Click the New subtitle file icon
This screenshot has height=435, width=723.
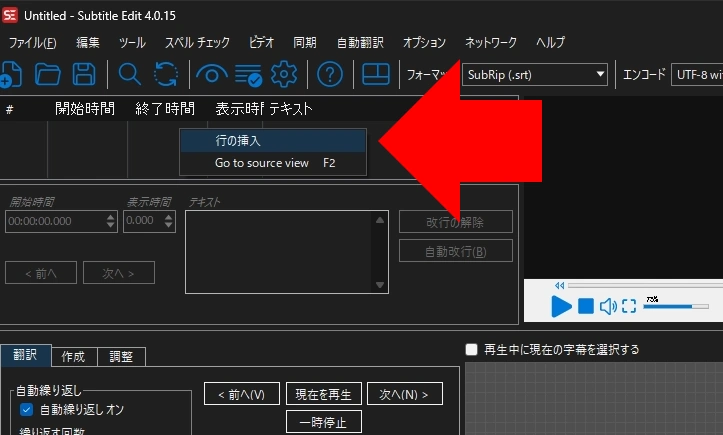pyautogui.click(x=10, y=74)
